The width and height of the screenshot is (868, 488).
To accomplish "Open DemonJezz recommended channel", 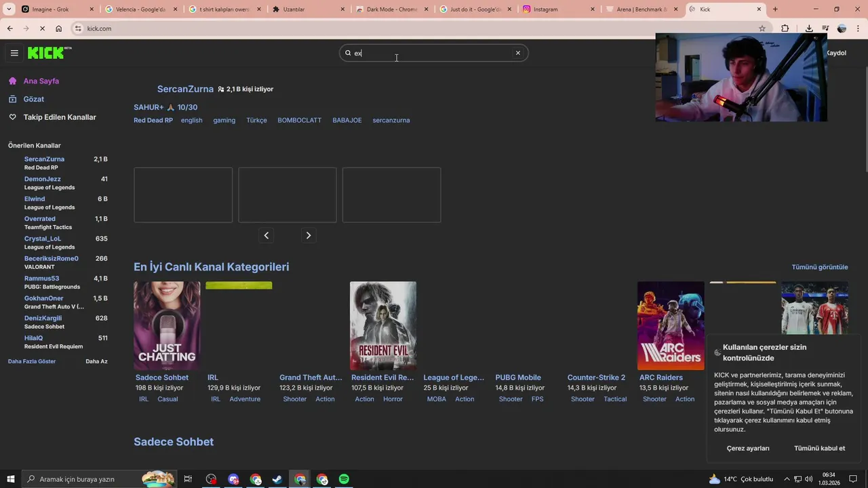I will 43,179.
